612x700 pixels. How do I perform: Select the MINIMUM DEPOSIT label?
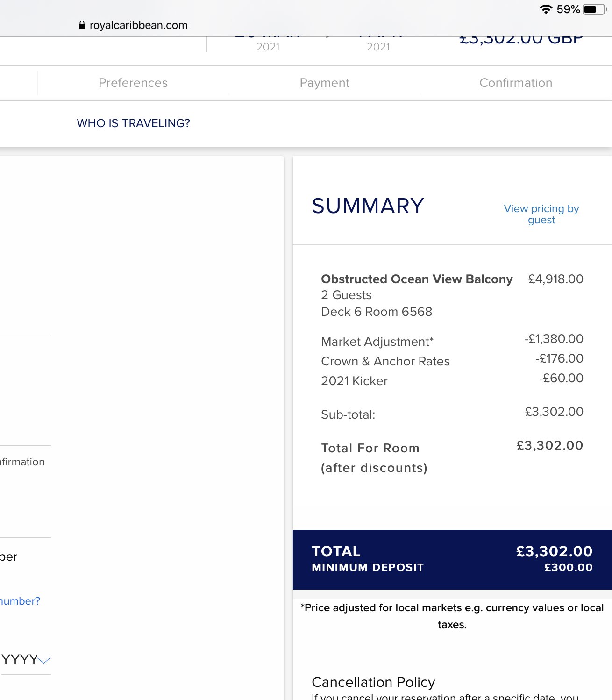pyautogui.click(x=368, y=567)
